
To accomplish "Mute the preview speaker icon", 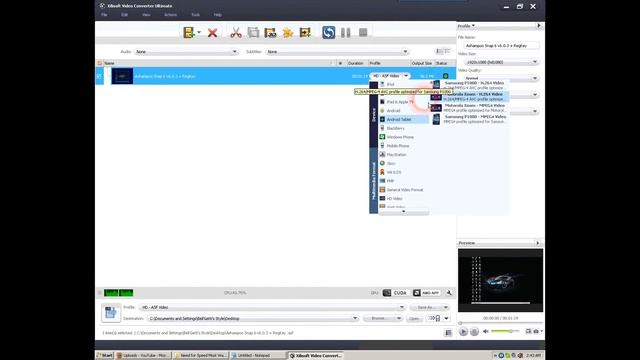I will pyautogui.click(x=485, y=331).
